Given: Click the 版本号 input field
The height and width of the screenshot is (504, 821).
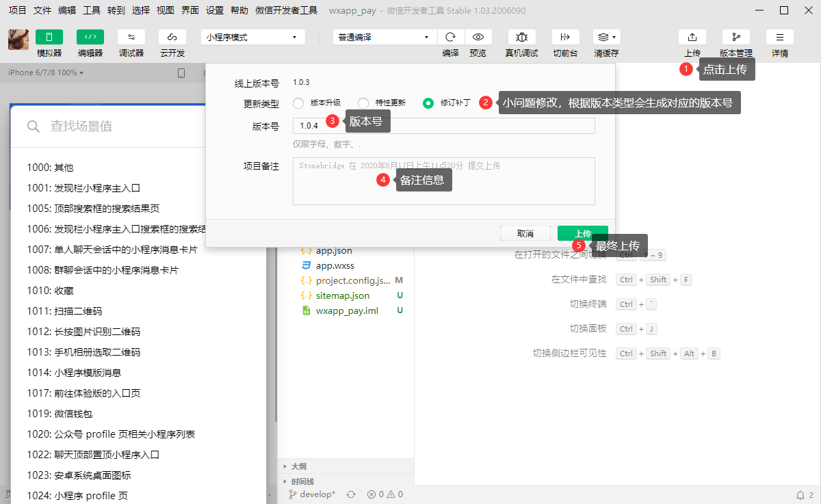Looking at the screenshot, I should click(x=443, y=126).
